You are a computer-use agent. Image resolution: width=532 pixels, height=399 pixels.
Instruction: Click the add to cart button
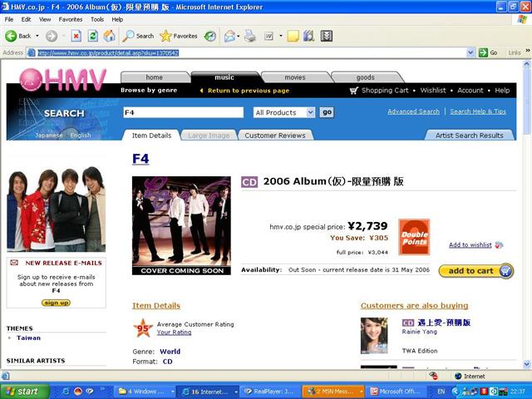[476, 271]
